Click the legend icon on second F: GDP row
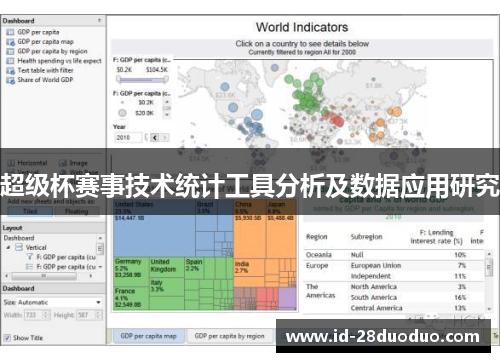Viewport: 500px width, 362px height. pos(30,267)
